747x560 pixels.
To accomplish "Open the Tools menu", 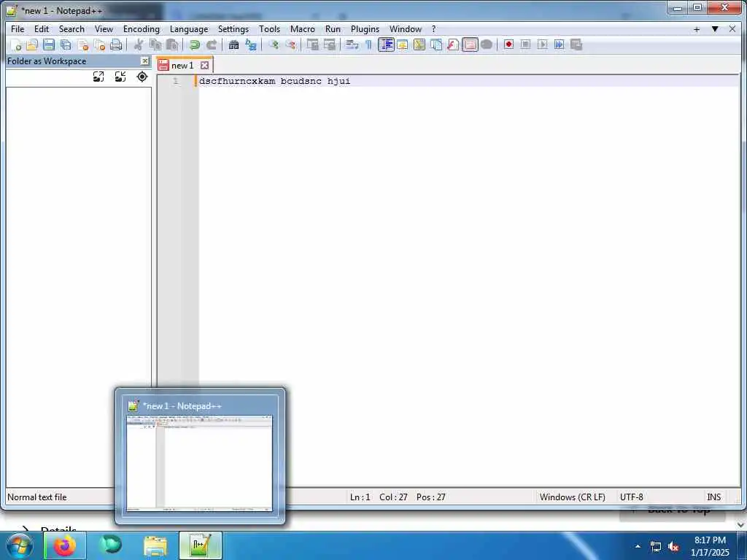I will (269, 29).
